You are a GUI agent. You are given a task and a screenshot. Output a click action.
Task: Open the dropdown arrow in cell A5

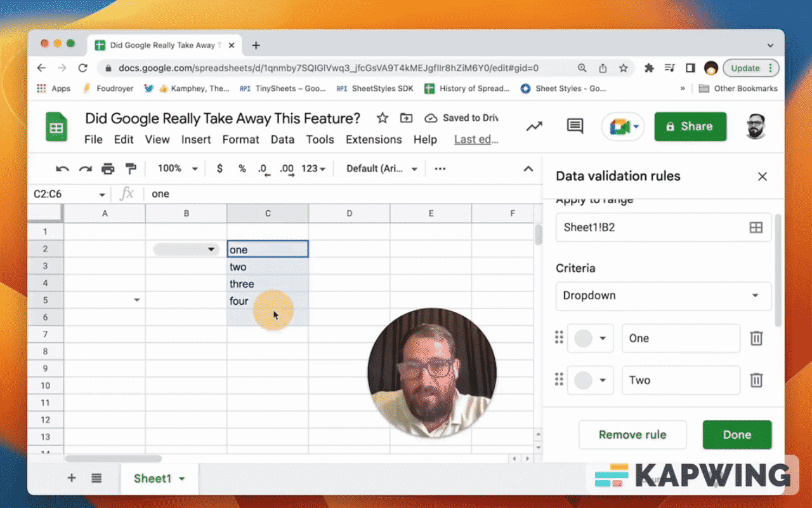[136, 300]
